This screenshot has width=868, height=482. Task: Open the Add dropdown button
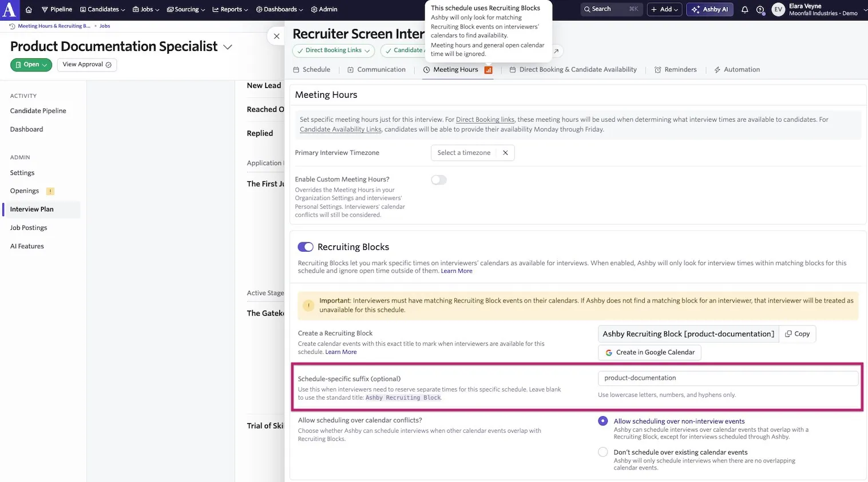click(664, 9)
